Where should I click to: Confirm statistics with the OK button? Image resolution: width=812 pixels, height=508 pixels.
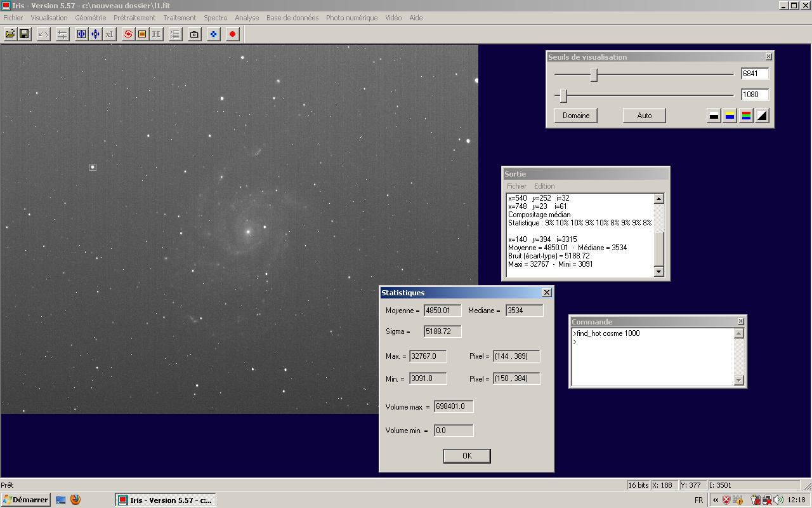(466, 455)
